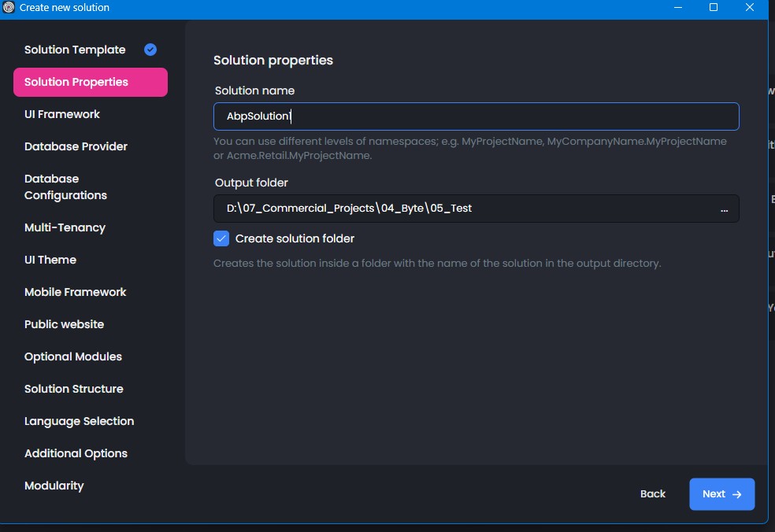Go to the UI Framework step

pos(62,114)
